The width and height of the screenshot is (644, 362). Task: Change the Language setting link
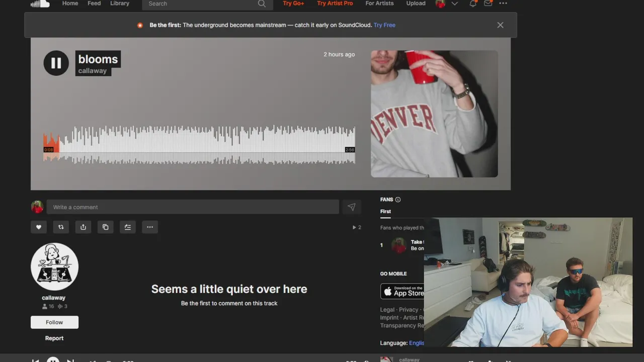417,343
